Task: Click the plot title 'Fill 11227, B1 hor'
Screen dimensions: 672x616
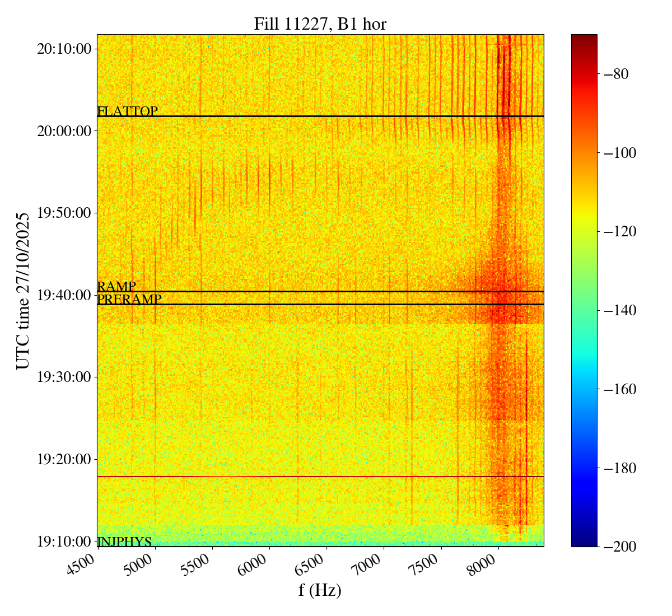Action: pyautogui.click(x=320, y=24)
